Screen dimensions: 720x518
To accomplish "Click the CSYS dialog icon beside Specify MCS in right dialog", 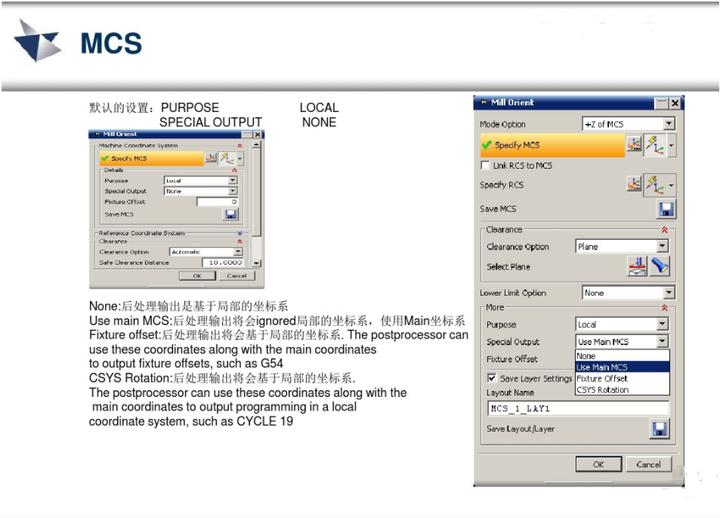I will 634,145.
